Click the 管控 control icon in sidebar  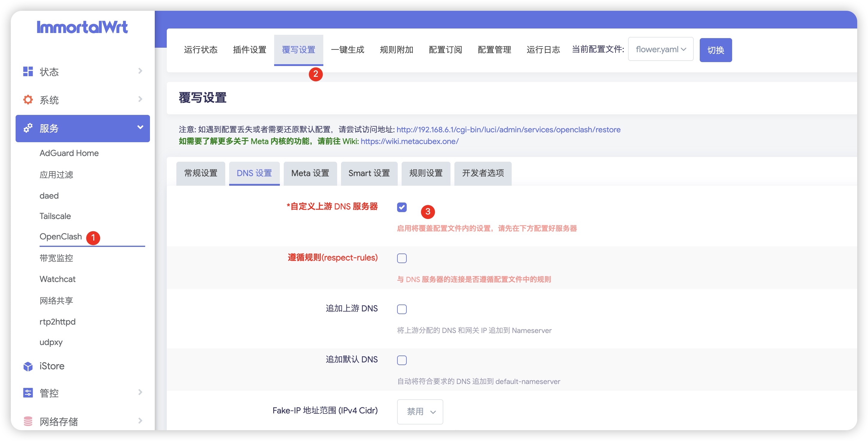28,392
